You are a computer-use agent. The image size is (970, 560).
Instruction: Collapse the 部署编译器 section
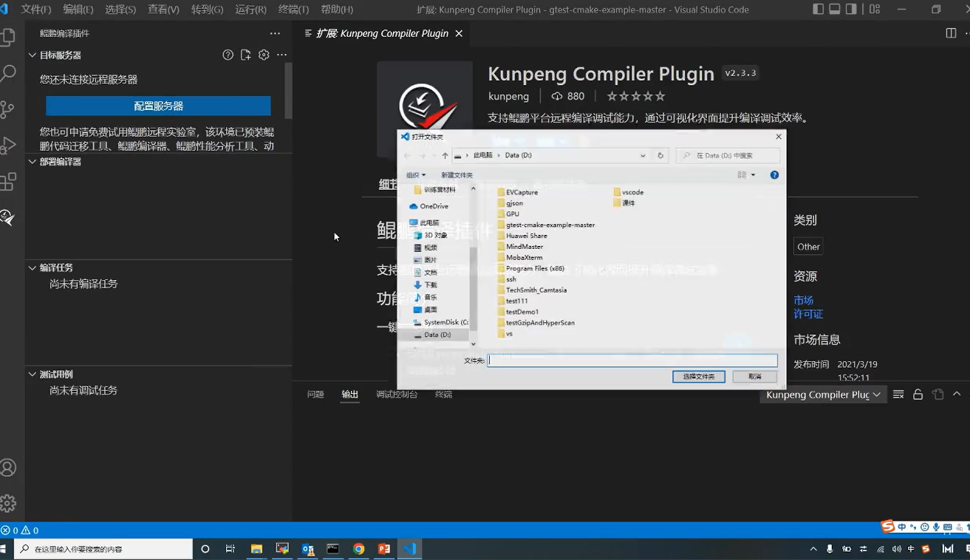[33, 161]
